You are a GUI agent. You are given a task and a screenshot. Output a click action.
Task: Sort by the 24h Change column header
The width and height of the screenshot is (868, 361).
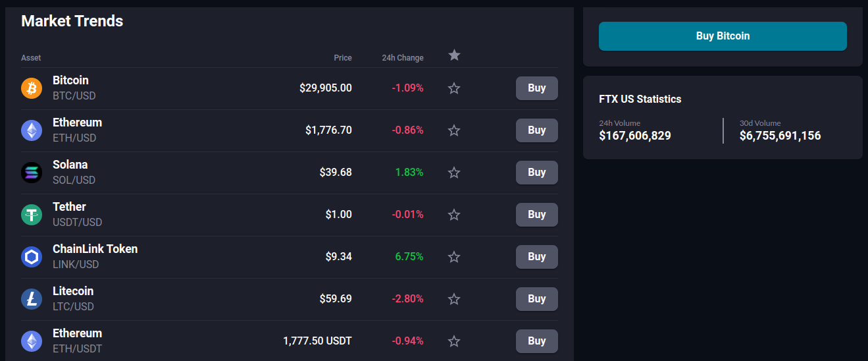402,58
